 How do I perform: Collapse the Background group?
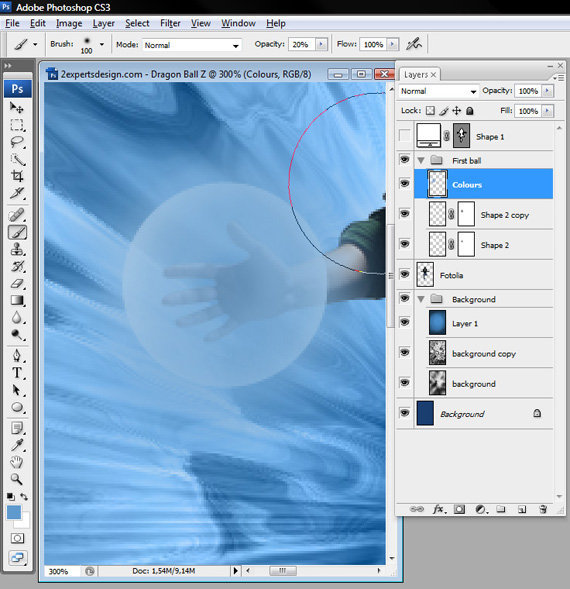pos(421,299)
